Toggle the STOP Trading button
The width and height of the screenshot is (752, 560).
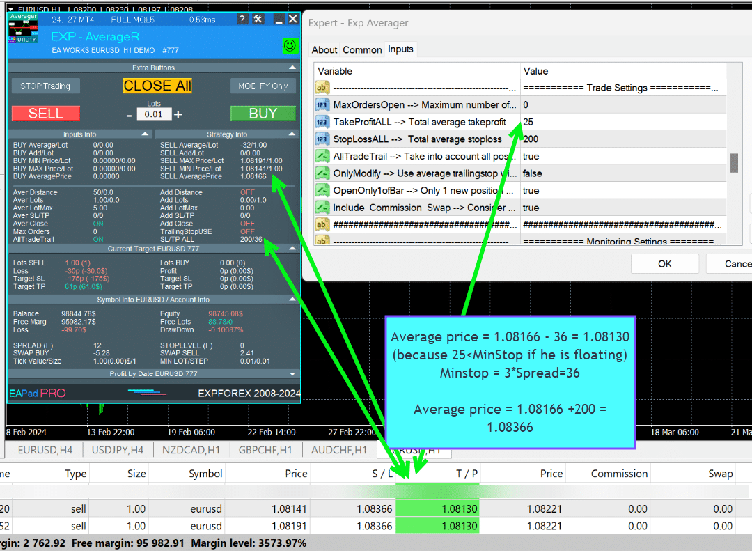45,86
